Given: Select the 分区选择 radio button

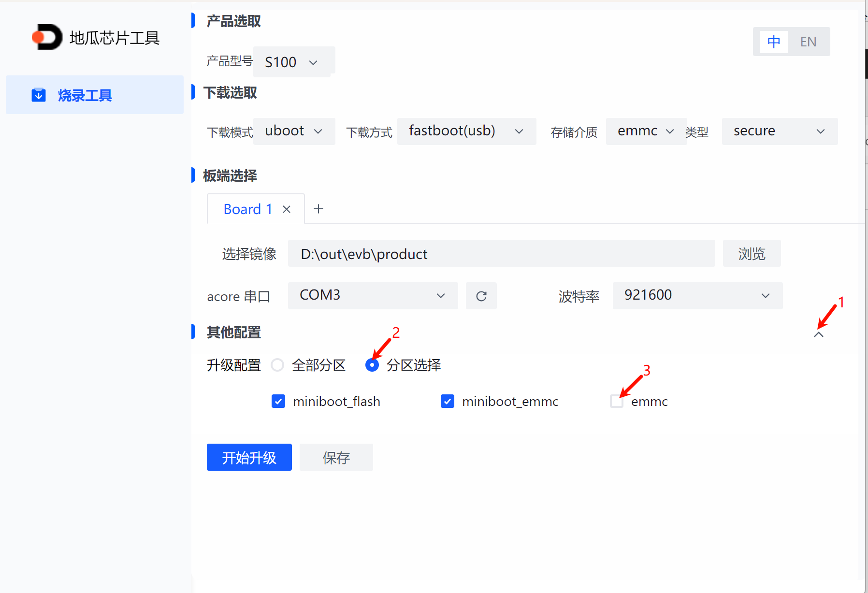Looking at the screenshot, I should click(372, 365).
